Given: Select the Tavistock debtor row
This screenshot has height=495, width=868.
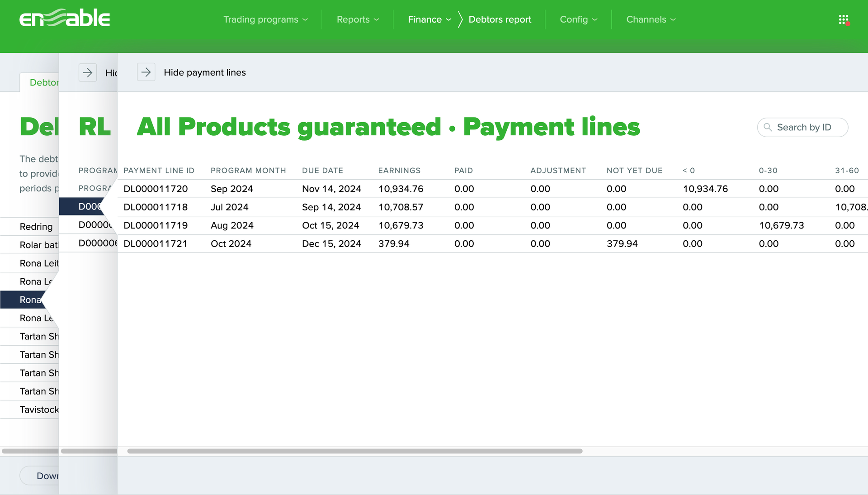Looking at the screenshot, I should 30,409.
